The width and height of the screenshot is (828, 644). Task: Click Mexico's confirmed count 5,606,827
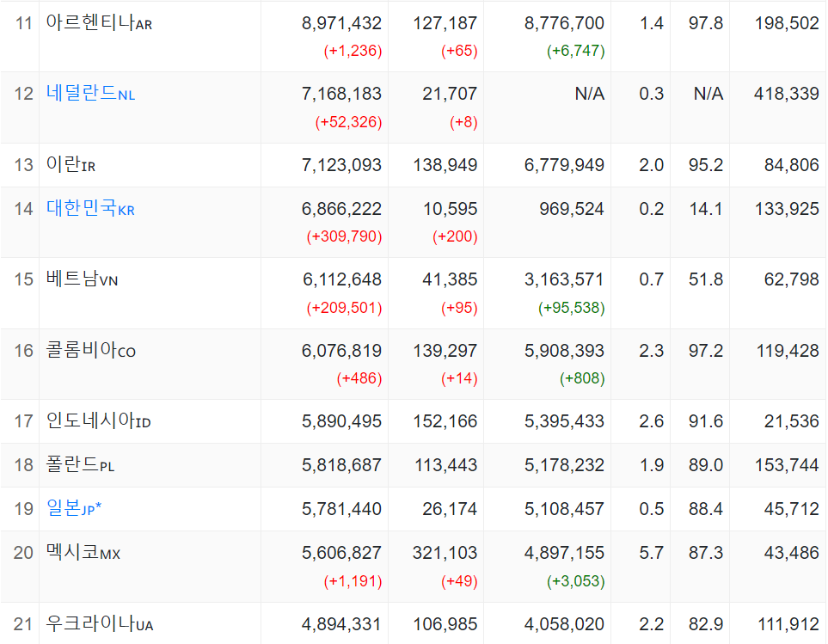pos(341,553)
